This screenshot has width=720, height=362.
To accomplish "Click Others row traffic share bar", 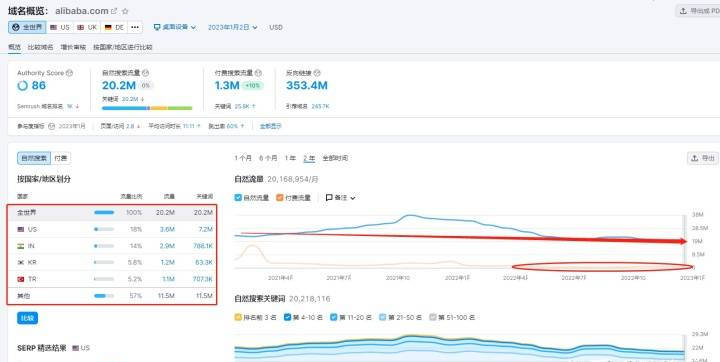I will 104,296.
